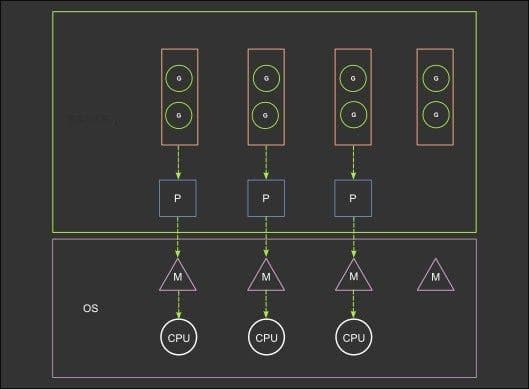Select the rightmost CPU circle

(354, 337)
